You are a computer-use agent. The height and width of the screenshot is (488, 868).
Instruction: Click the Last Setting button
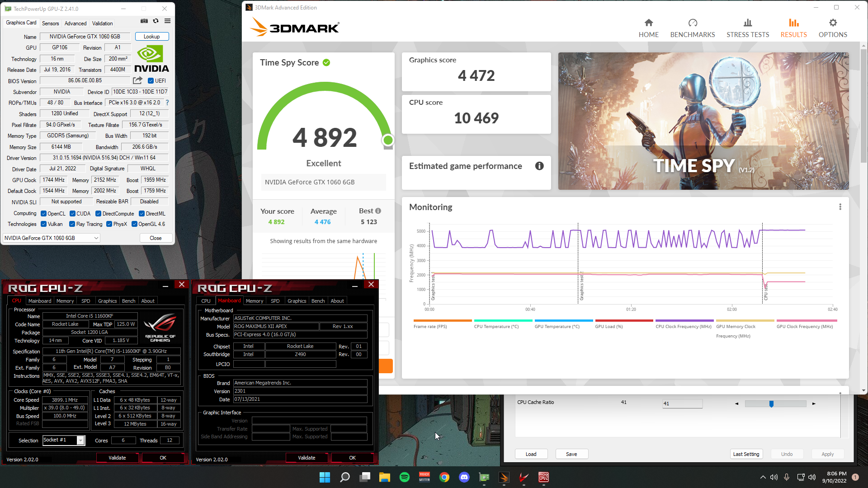746,454
